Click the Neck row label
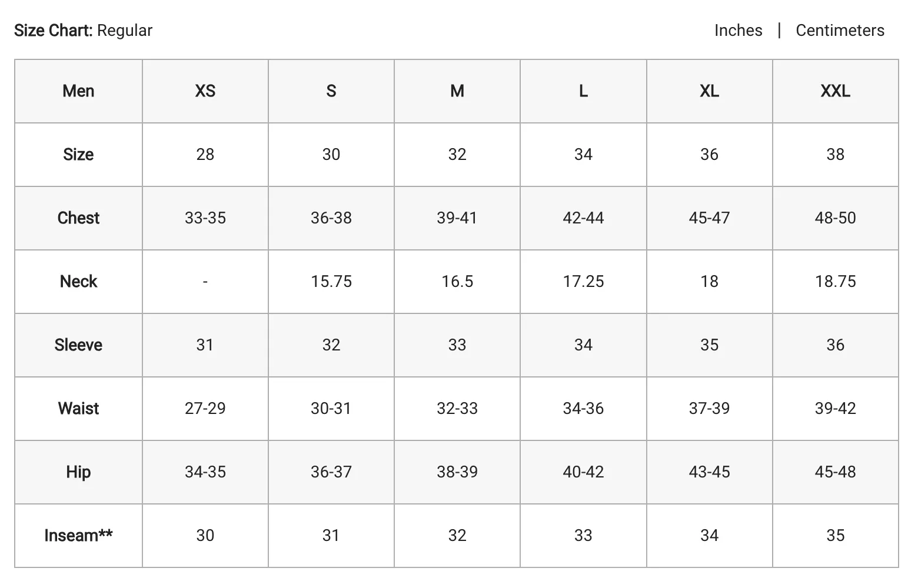 point(78,282)
